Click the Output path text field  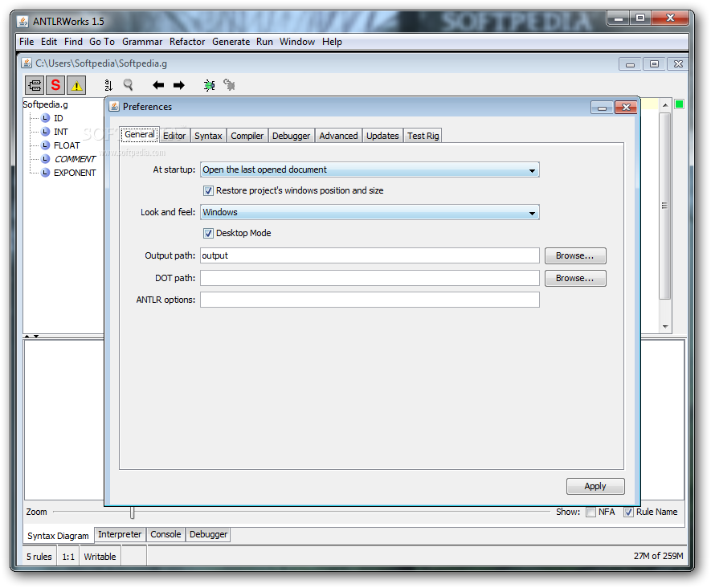pyautogui.click(x=370, y=255)
